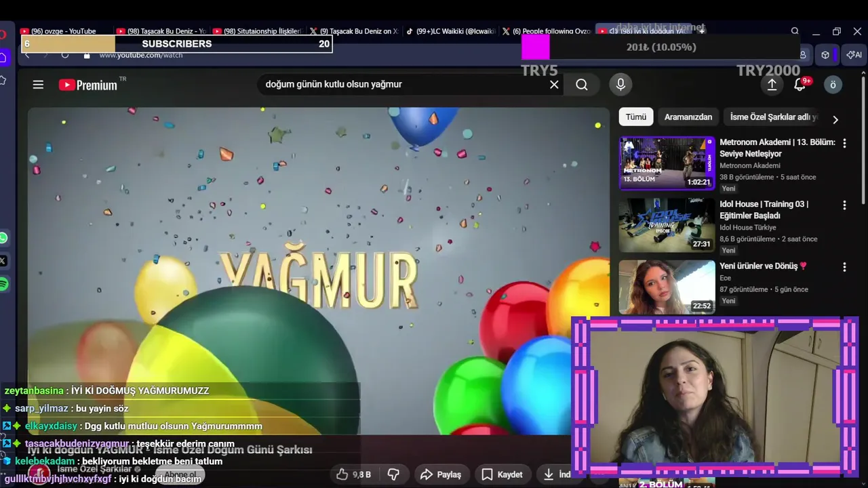Go back with browser back arrow
Screen dimensions: 868x488
27,55
